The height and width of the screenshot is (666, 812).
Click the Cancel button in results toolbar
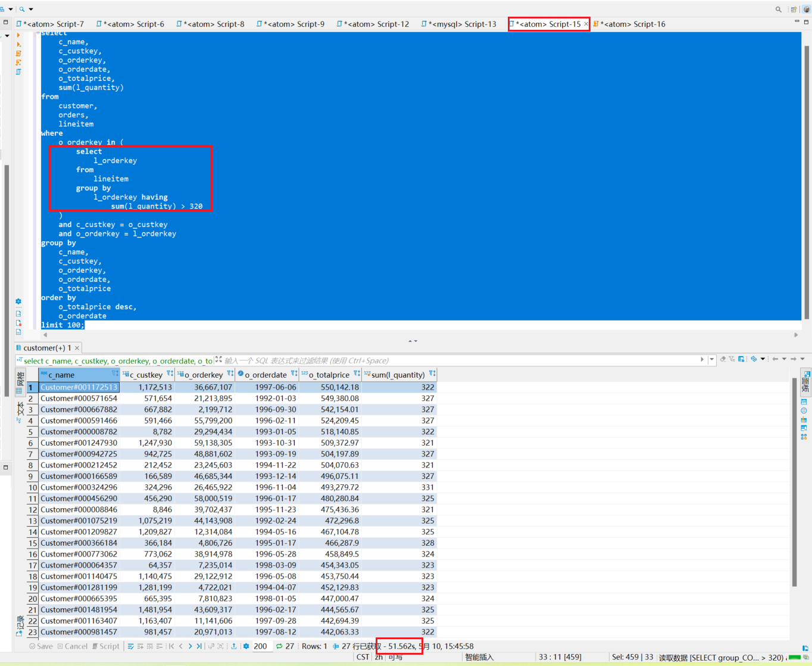[x=73, y=646]
